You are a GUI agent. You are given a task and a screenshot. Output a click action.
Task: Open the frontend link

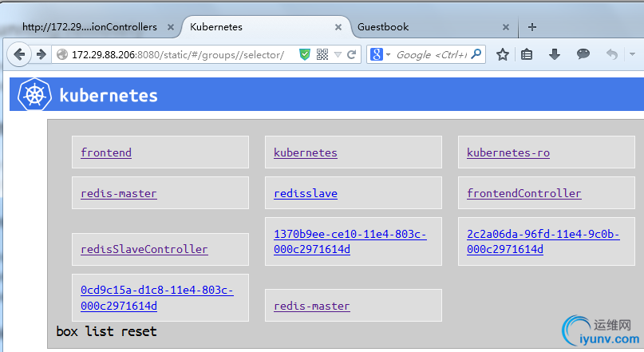point(106,152)
